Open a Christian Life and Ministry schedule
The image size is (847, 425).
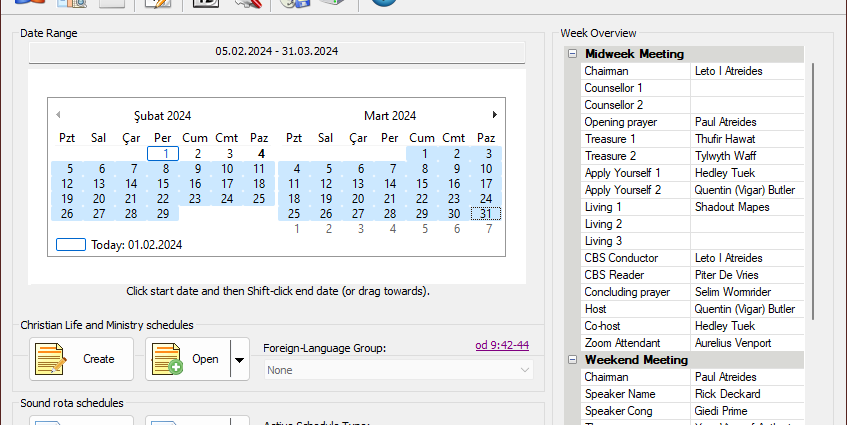pos(188,359)
